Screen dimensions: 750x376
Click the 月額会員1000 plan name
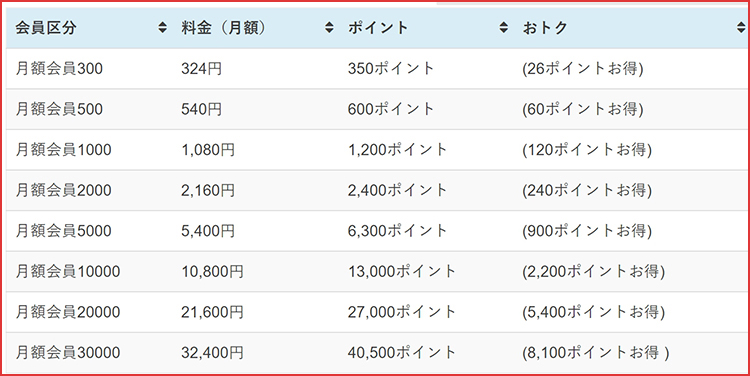point(63,150)
